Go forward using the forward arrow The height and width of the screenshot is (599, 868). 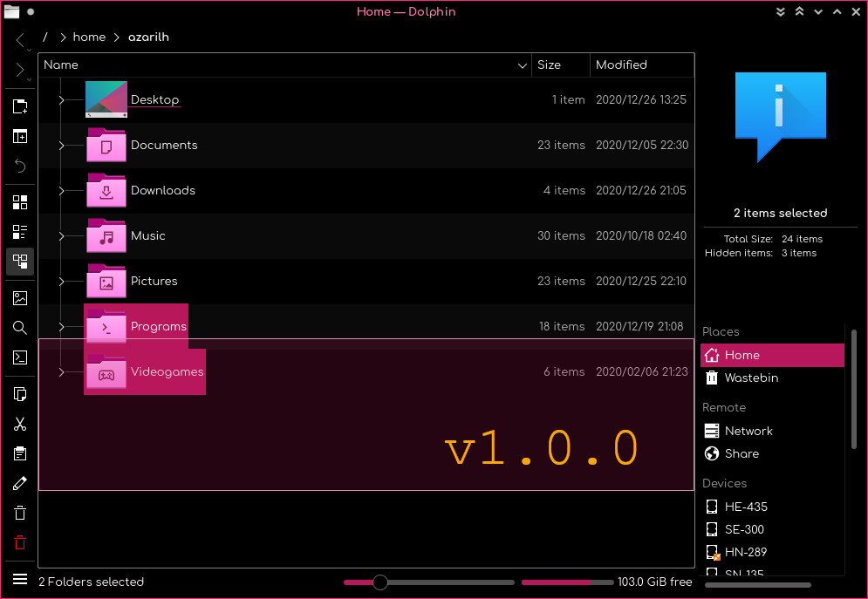(20, 70)
